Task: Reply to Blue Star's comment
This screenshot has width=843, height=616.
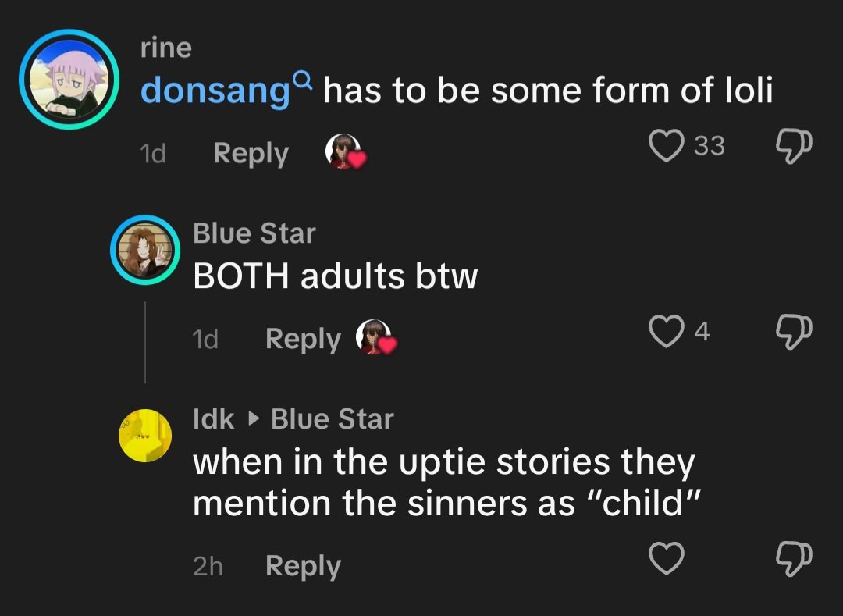Action: (303, 340)
